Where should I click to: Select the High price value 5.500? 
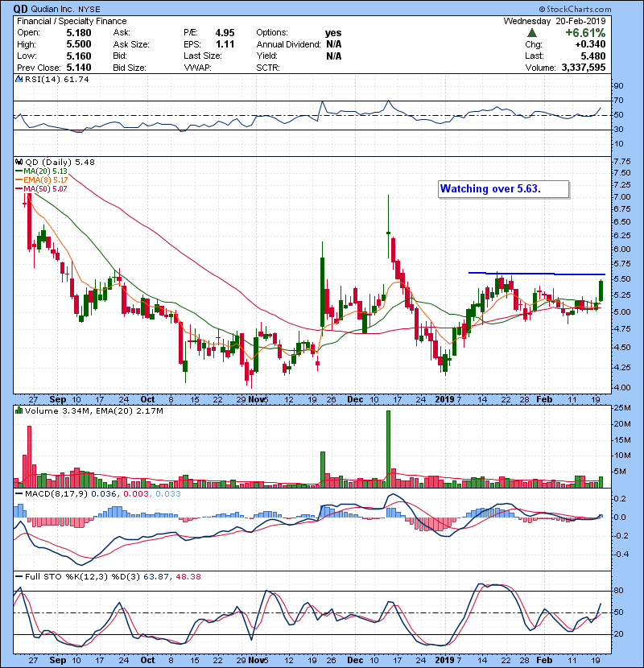coord(78,44)
